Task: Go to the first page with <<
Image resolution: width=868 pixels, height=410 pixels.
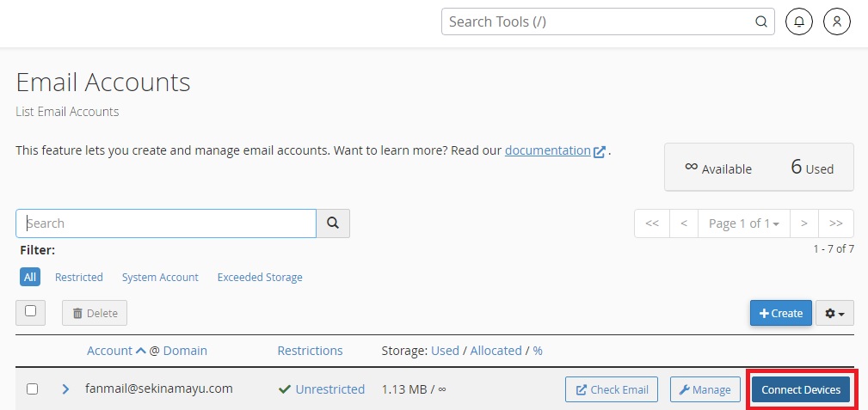Action: (652, 223)
